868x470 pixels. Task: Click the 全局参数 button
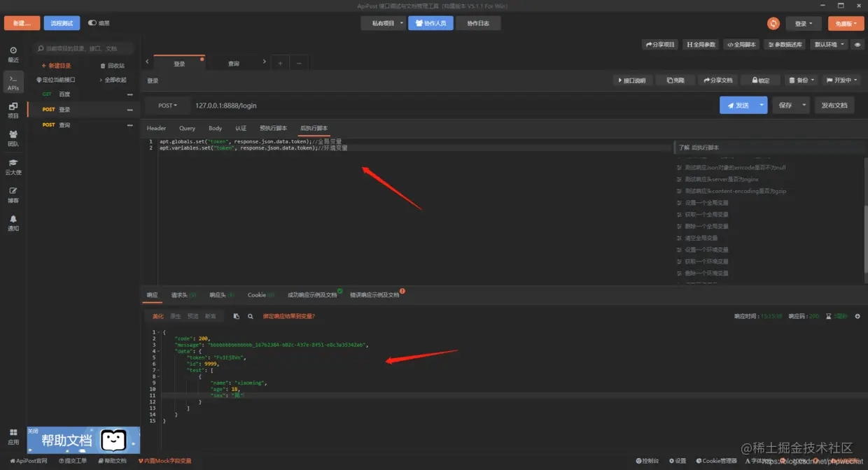[x=701, y=44]
